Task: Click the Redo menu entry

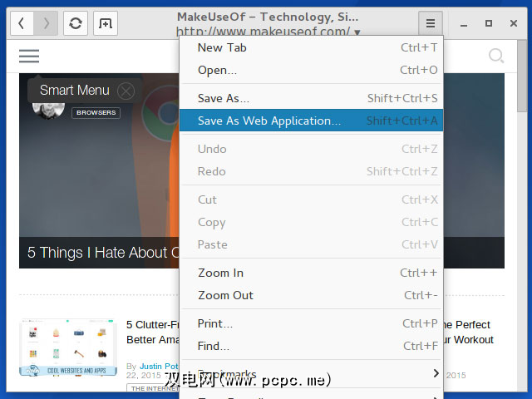Action: 311,171
